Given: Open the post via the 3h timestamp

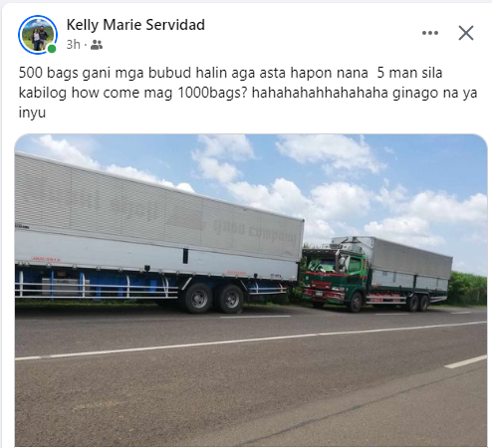Looking at the screenshot, I should (x=74, y=45).
